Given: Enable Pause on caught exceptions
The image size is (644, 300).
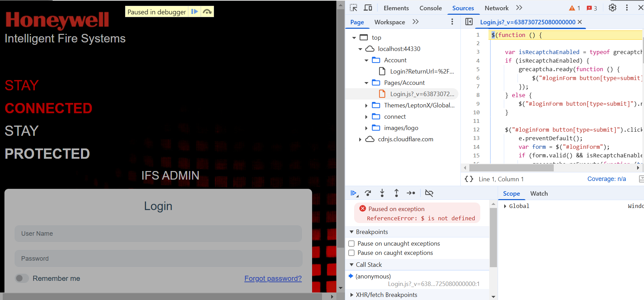Looking at the screenshot, I should (351, 253).
